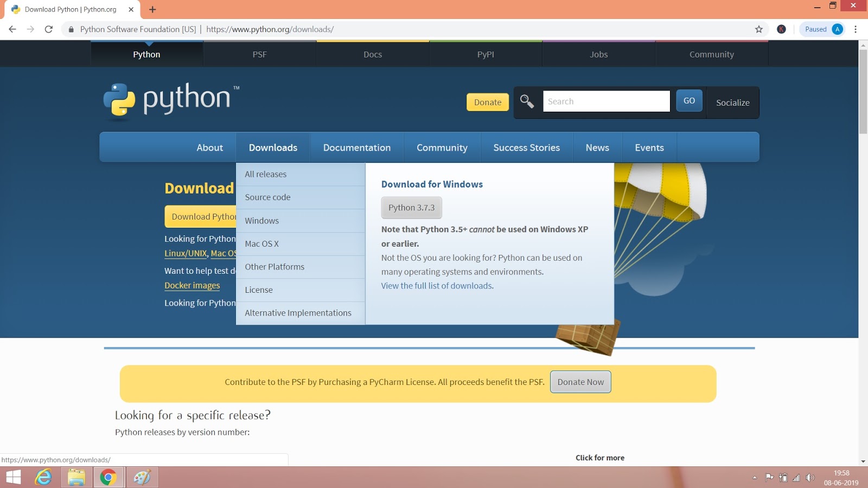Choose Alternative Implementations menu entry

point(301,313)
